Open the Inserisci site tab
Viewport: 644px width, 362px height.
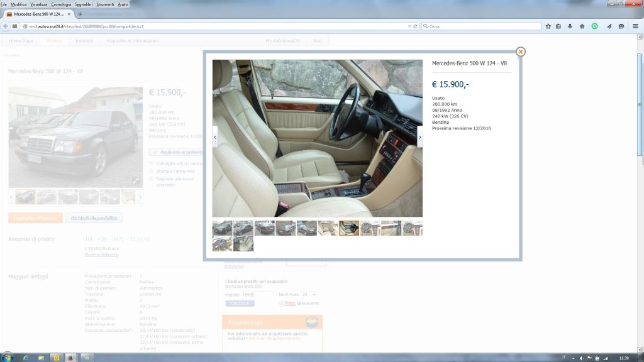pos(84,41)
